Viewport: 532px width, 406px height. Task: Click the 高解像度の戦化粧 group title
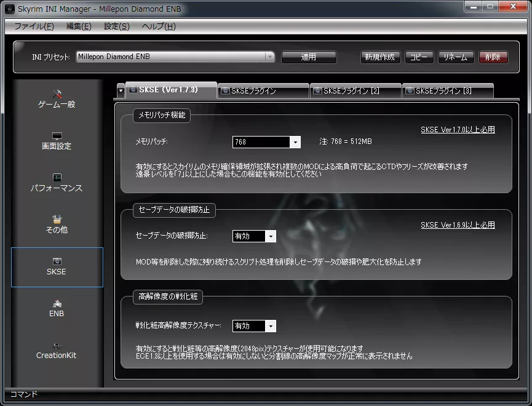tap(168, 297)
